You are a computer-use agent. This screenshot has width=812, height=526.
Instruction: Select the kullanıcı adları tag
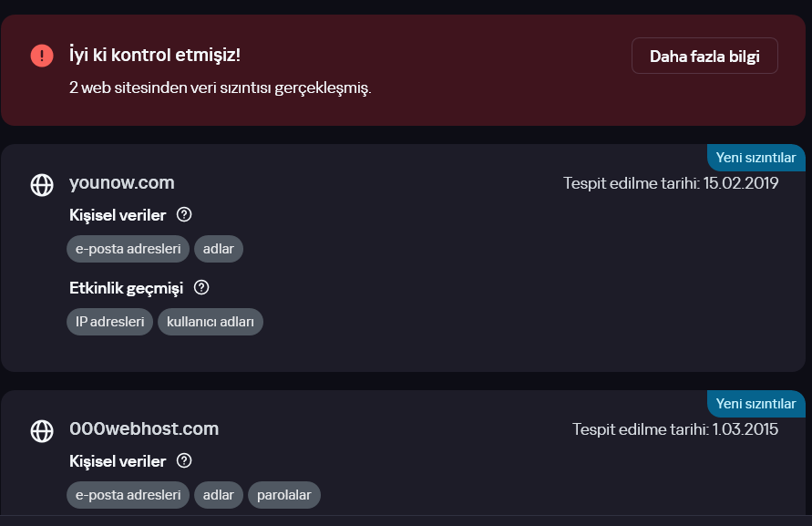click(x=211, y=322)
